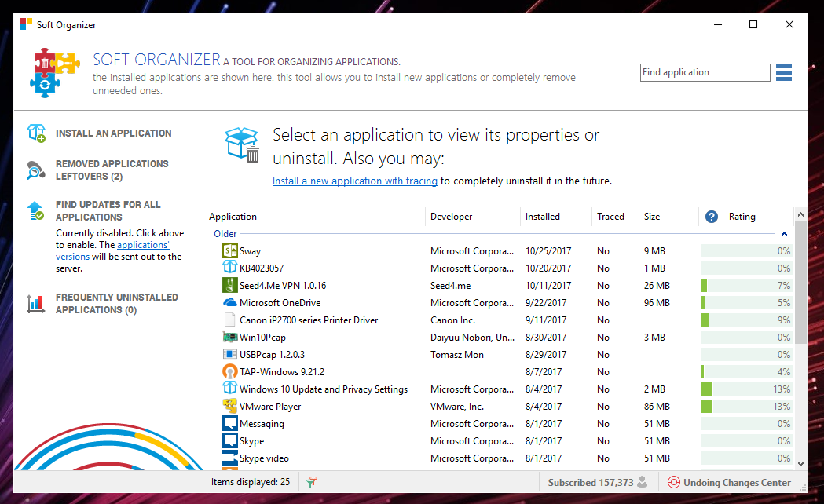The image size is (824, 504).
Task: Collapse the Older group
Action: [x=784, y=234]
